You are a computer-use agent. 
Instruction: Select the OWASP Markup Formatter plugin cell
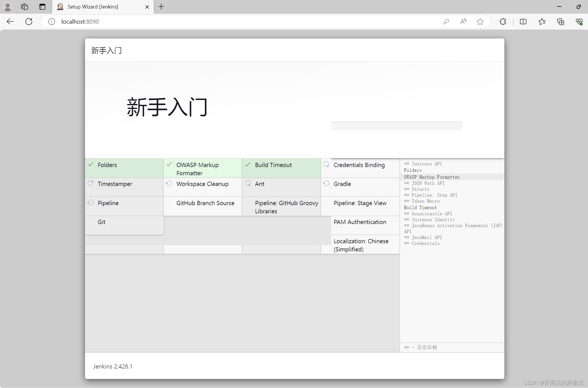click(203, 168)
